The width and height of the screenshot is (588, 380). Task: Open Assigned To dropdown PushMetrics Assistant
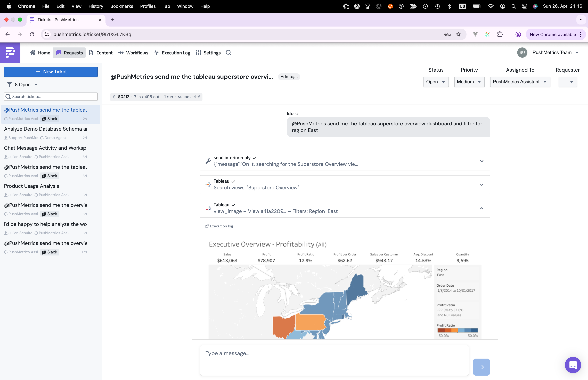[520, 82]
